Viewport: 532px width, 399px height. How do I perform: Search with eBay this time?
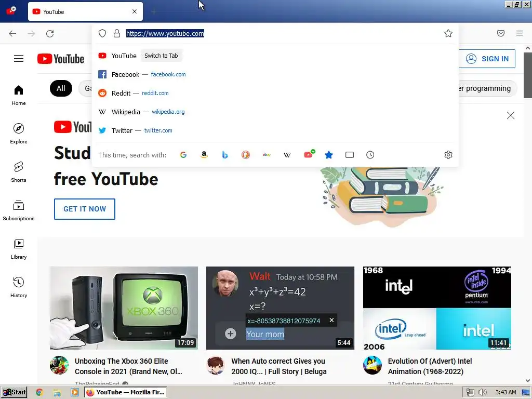[x=267, y=155]
